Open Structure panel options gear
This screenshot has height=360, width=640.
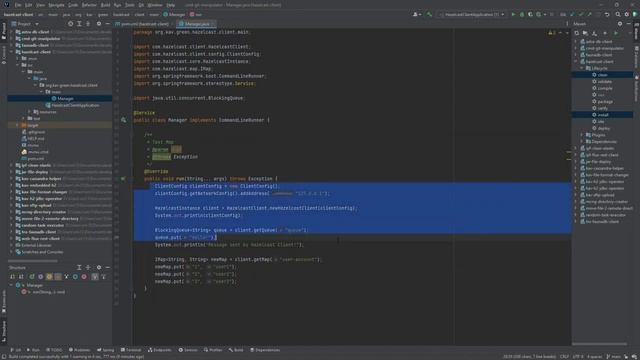tap(99, 267)
